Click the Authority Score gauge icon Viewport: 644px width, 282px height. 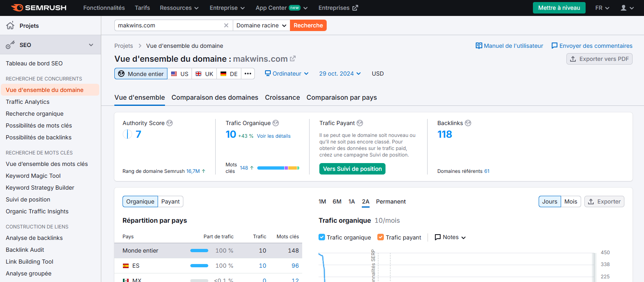click(127, 134)
